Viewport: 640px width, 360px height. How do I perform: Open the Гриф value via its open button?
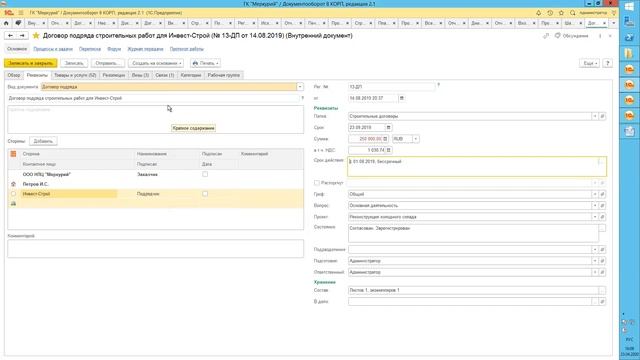pyautogui.click(x=602, y=194)
